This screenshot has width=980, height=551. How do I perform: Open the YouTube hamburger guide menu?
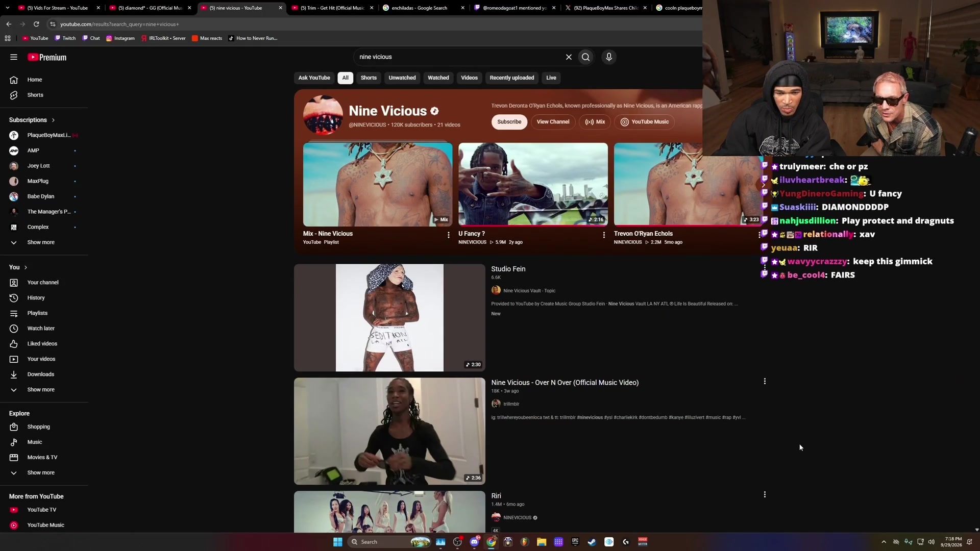[14, 57]
